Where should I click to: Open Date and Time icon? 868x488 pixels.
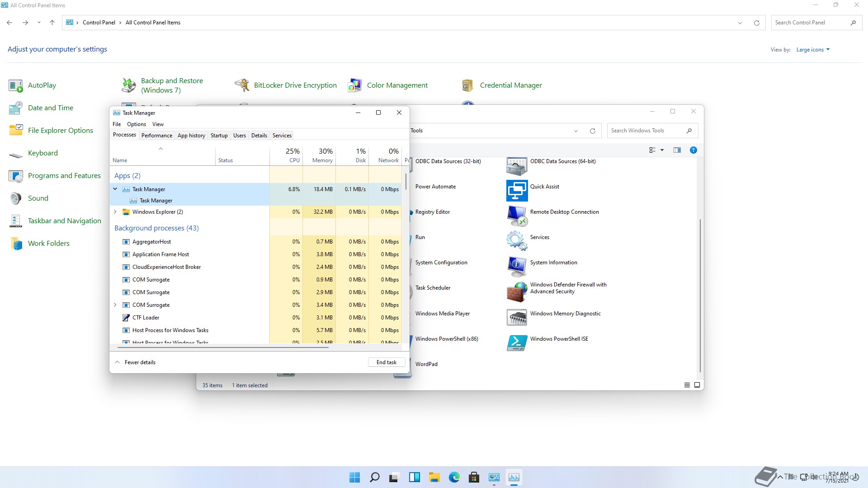(x=16, y=108)
